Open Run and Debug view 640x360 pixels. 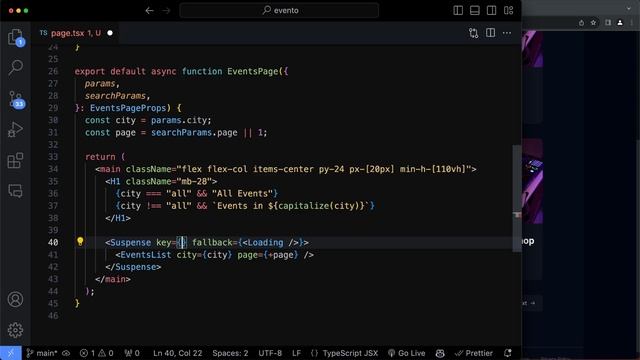point(16,130)
